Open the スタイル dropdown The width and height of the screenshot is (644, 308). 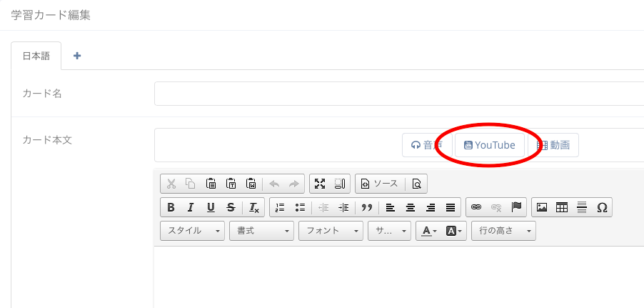pyautogui.click(x=192, y=231)
